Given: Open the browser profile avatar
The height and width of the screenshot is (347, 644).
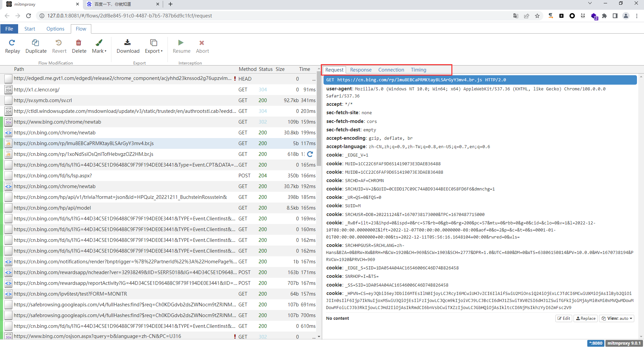Looking at the screenshot, I should pyautogui.click(x=626, y=16).
